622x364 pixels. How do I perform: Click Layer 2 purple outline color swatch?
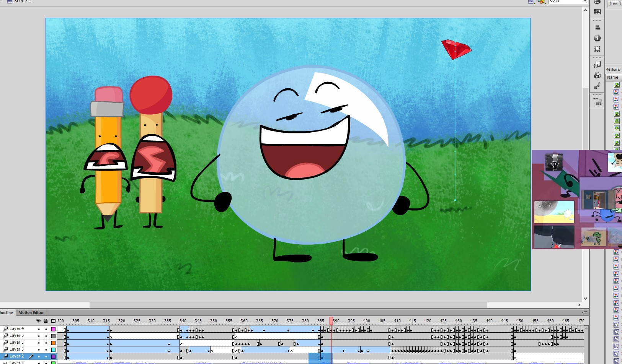coord(53,357)
